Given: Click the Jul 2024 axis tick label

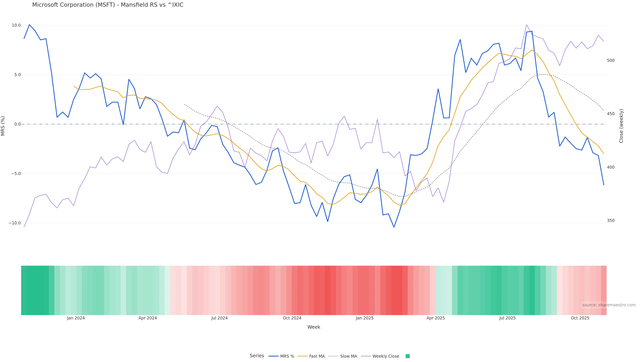Looking at the screenshot, I should [x=219, y=318].
